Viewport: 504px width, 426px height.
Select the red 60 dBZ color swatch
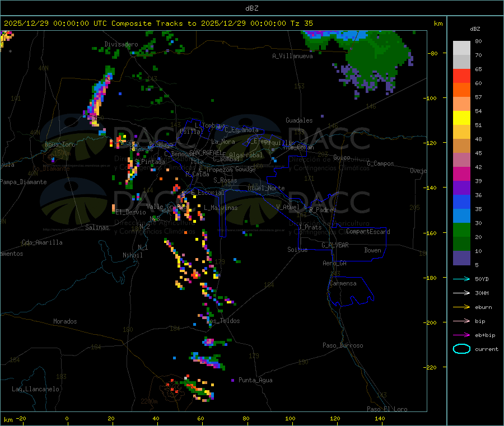461,76
